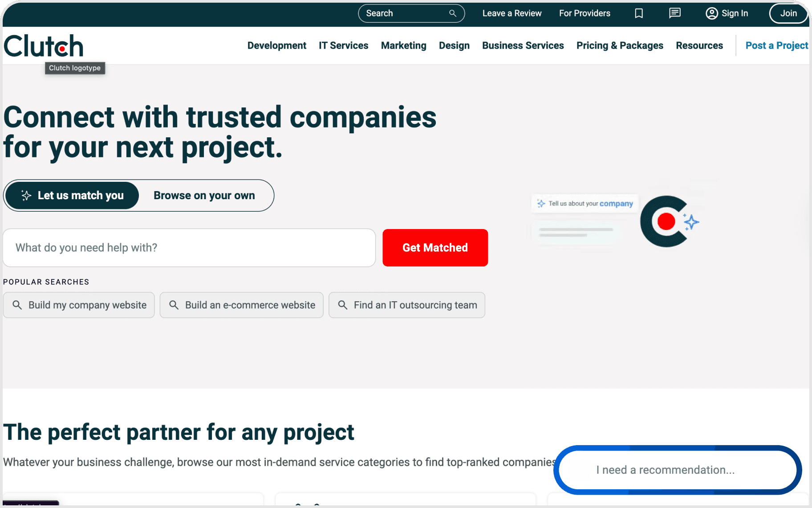Click the Post a Project link
Screen dimensions: 812x508
tap(777, 45)
